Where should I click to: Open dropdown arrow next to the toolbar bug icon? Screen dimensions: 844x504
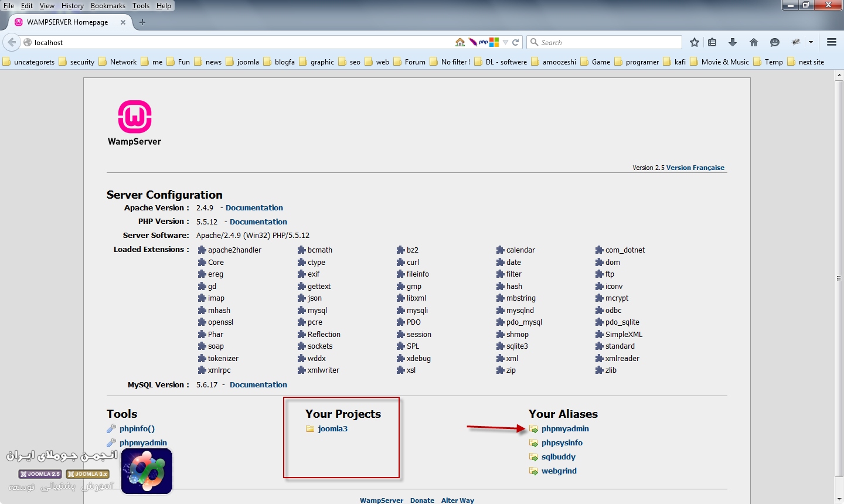(x=811, y=42)
